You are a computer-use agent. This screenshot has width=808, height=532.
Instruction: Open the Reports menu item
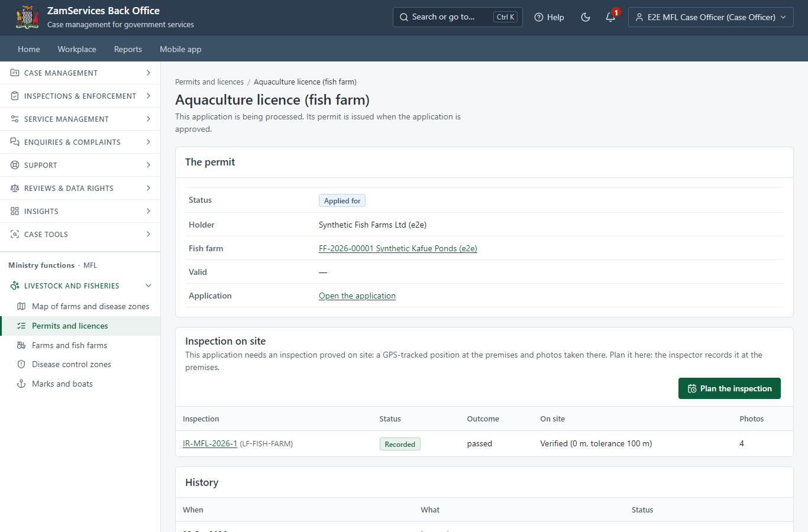[128, 49]
